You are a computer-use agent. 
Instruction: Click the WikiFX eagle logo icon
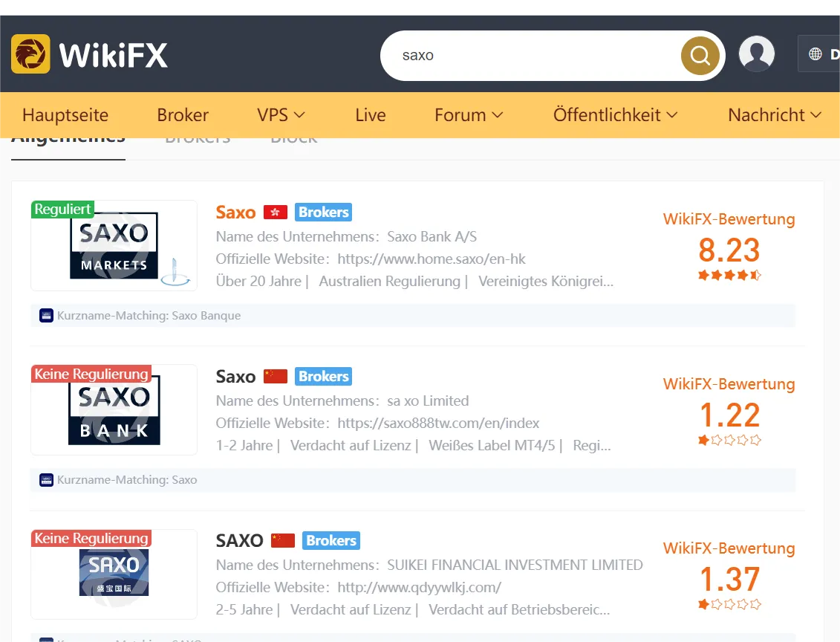(30, 54)
